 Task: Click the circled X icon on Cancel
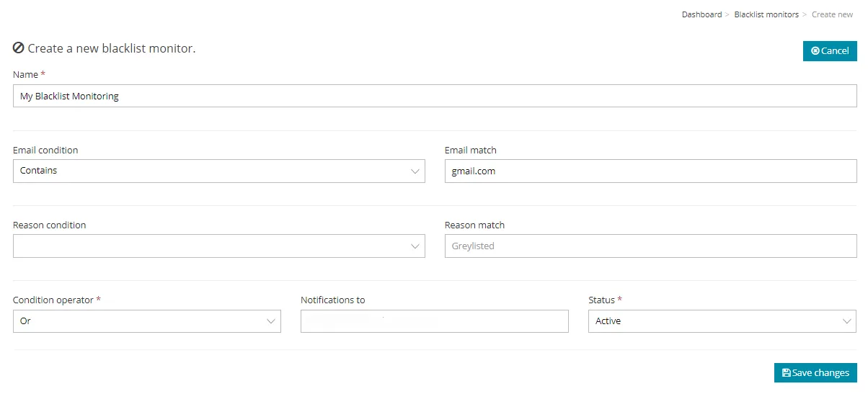(815, 51)
